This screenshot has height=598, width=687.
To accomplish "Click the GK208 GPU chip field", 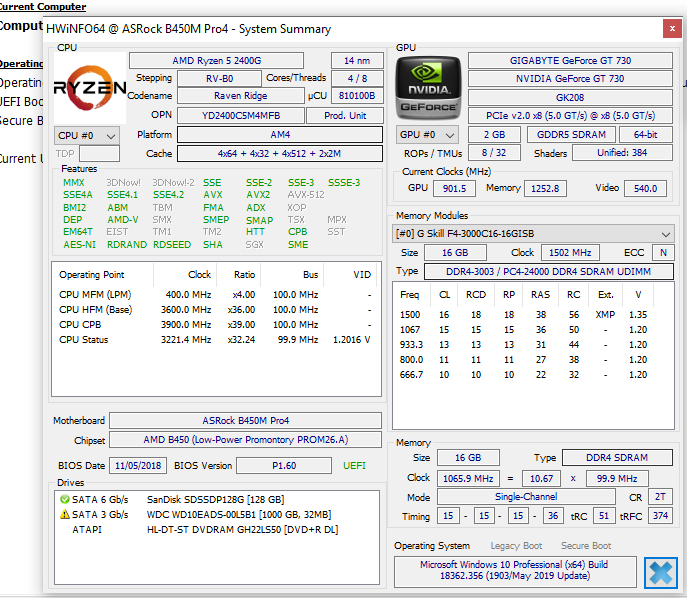I will 570,97.
